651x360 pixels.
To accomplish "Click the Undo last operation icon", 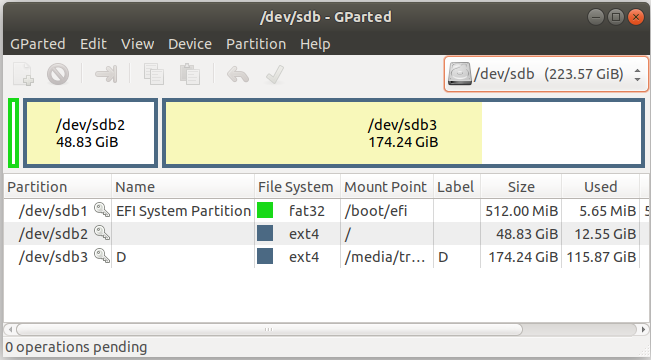I will [237, 75].
